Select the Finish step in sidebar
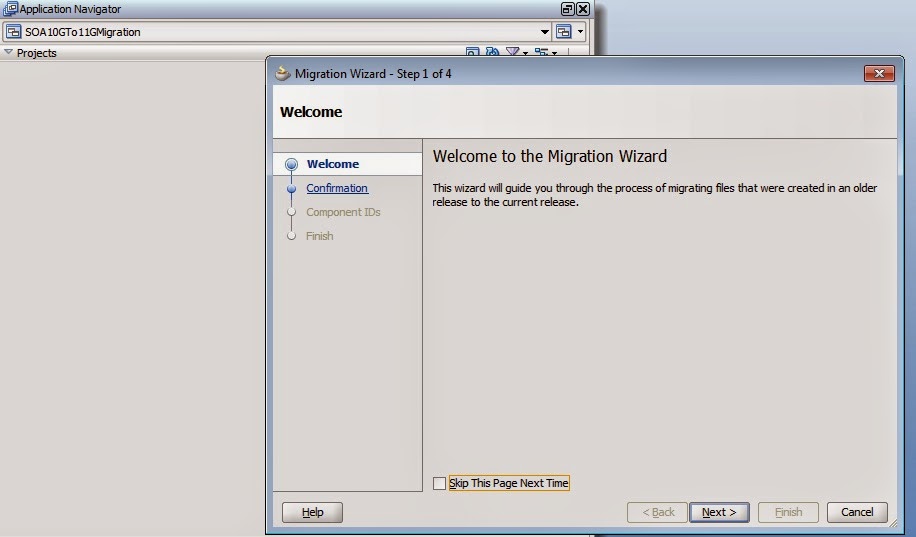The height and width of the screenshot is (537, 916). point(320,236)
